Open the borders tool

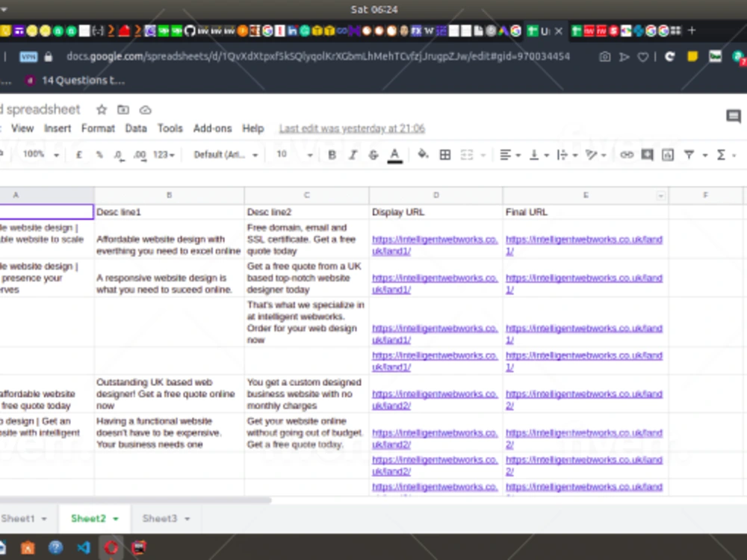pyautogui.click(x=445, y=155)
